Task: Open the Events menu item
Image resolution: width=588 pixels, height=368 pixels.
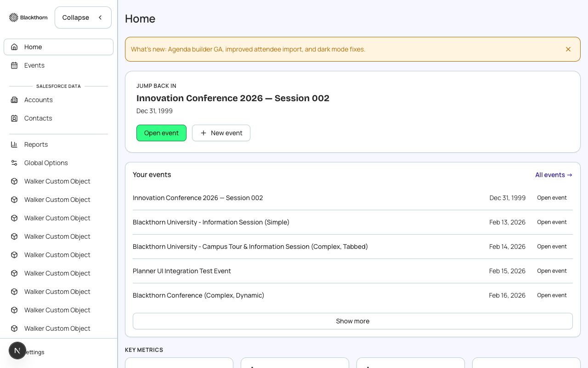Action: tap(58, 65)
